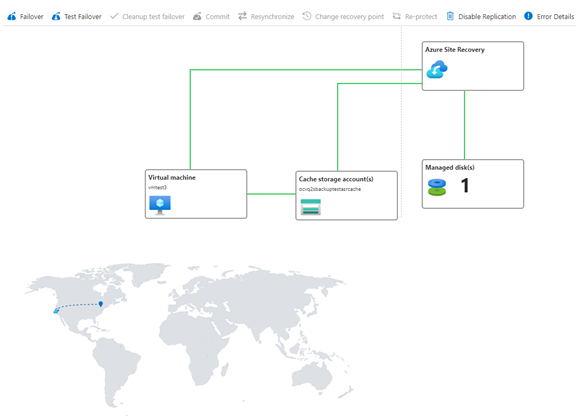Click the West US location marker on the map
The image size is (576, 416).
pyautogui.click(x=56, y=311)
